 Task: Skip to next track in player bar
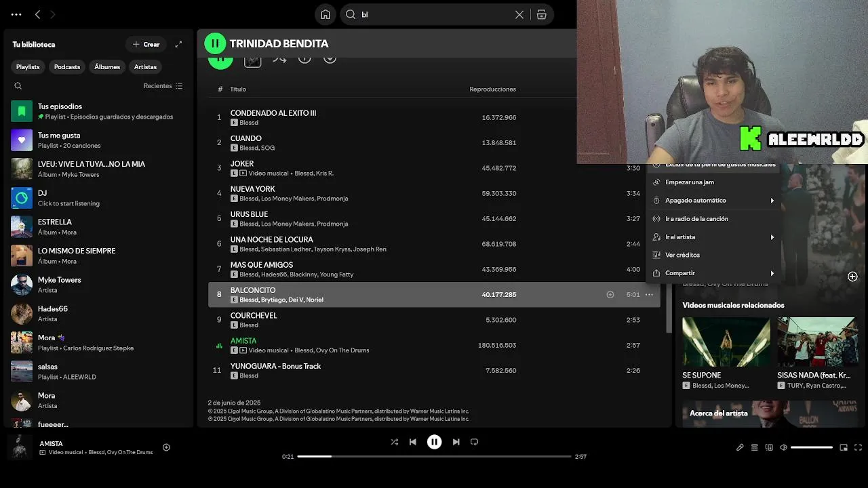(456, 442)
